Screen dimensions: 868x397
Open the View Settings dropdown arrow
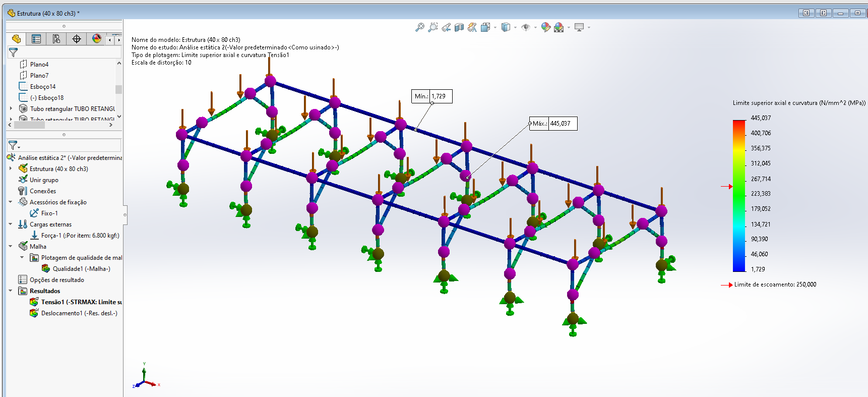pyautogui.click(x=589, y=27)
